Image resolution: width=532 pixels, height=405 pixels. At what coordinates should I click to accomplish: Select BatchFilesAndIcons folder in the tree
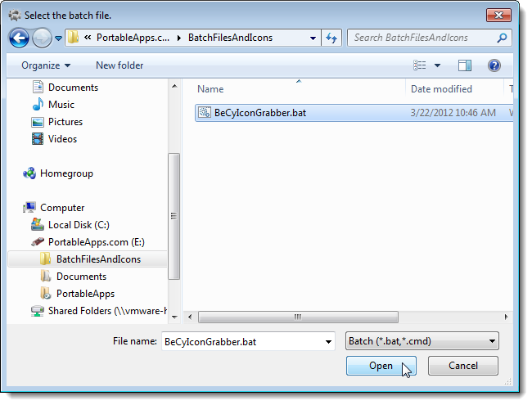click(87, 259)
